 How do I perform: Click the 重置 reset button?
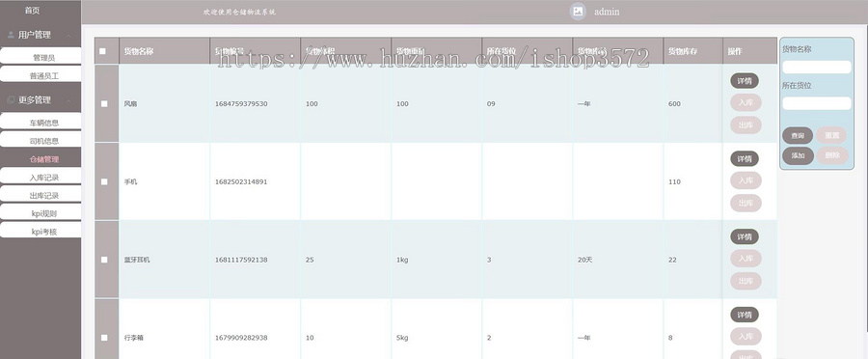coord(831,135)
